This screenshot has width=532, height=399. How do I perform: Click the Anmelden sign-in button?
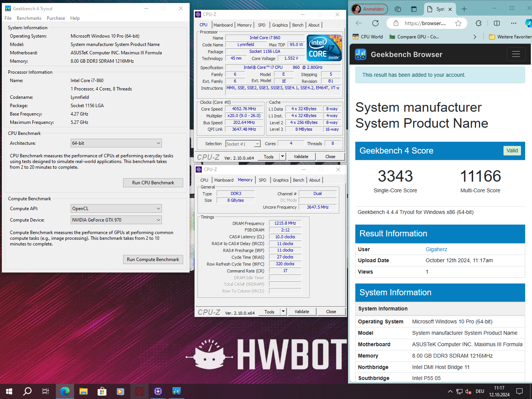click(369, 9)
